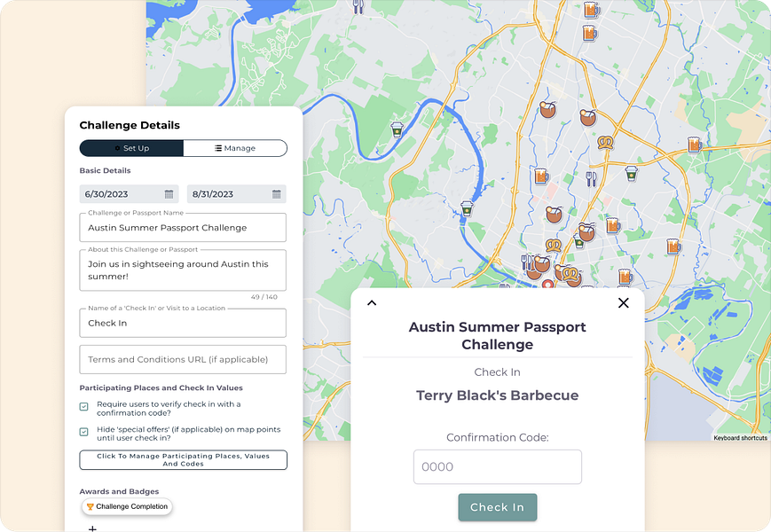Click the Confirmation Code 0000 input

point(497,466)
